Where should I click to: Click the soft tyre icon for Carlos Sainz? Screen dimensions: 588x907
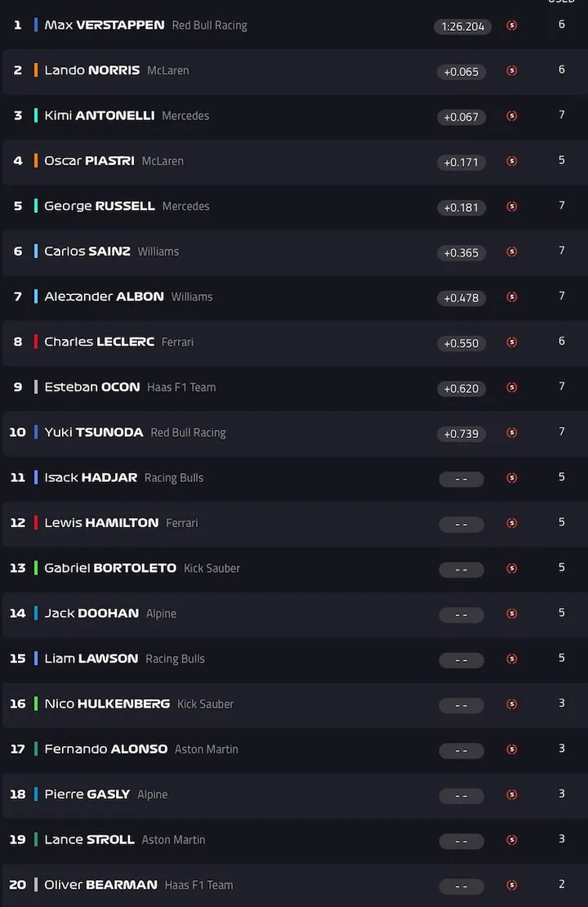pyautogui.click(x=512, y=252)
